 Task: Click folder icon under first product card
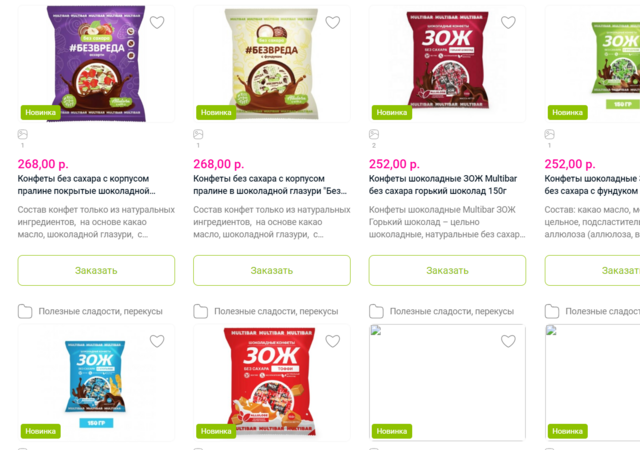click(25, 311)
